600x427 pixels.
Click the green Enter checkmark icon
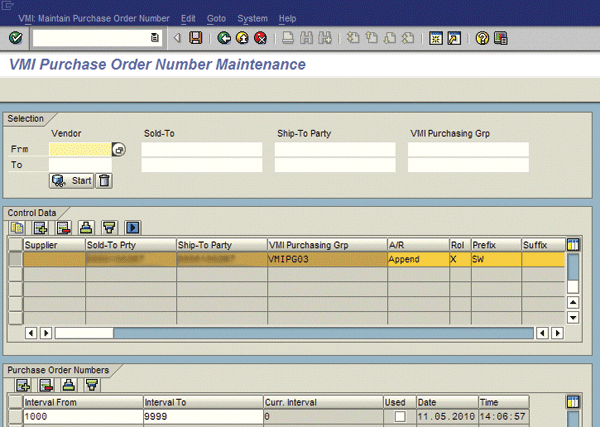click(15, 38)
